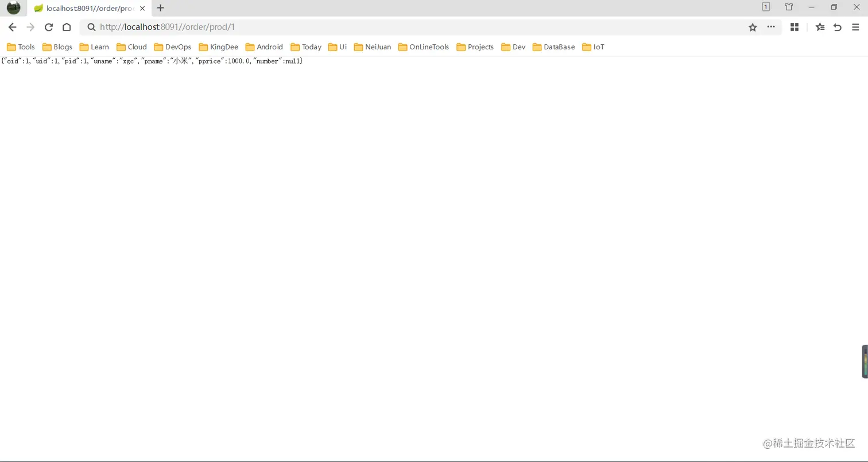This screenshot has height=462, width=868.
Task: Open the three-dots page actions menu
Action: point(771,27)
